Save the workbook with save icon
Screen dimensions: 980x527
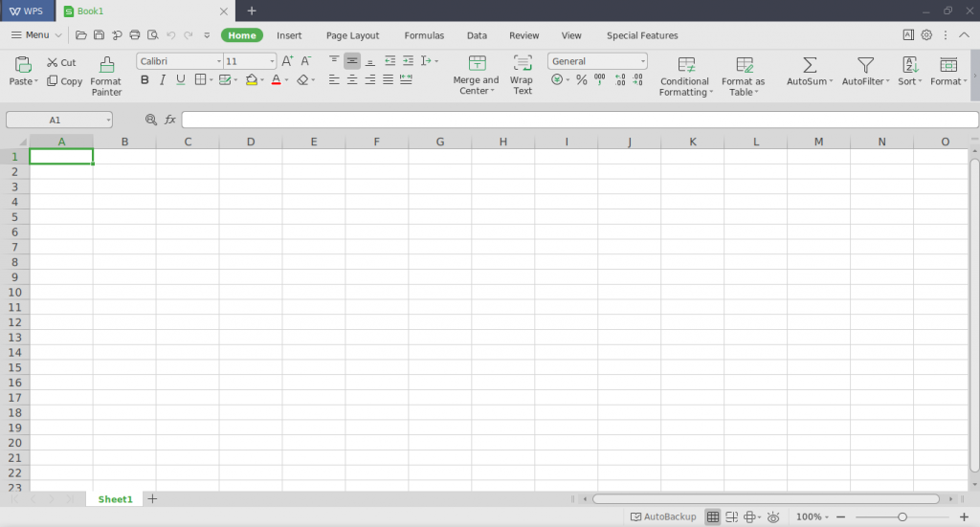tap(99, 35)
